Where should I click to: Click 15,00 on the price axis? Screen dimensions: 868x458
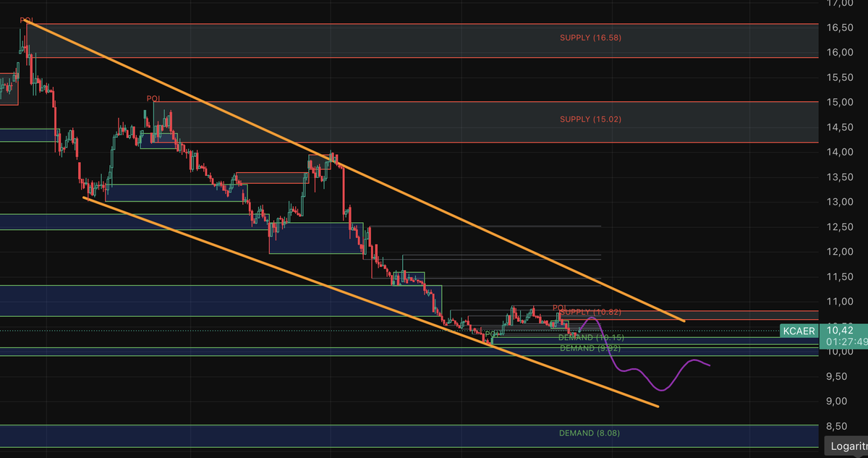click(841, 102)
